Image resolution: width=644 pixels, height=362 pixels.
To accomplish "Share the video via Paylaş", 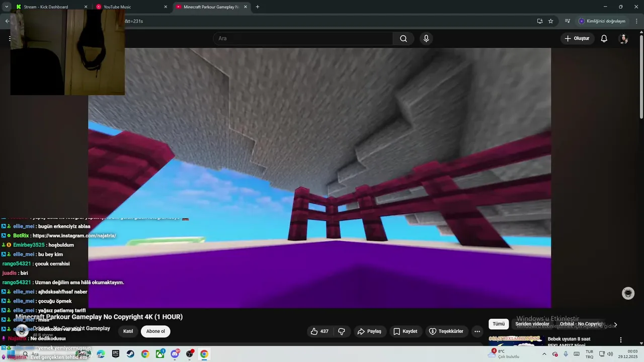I will pyautogui.click(x=369, y=331).
